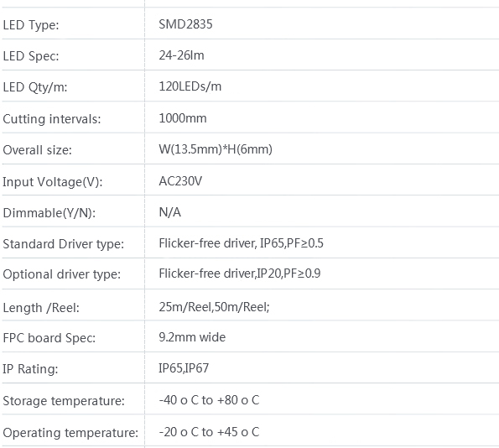
Task: Click the Cutting intervals label
Action: [52, 119]
